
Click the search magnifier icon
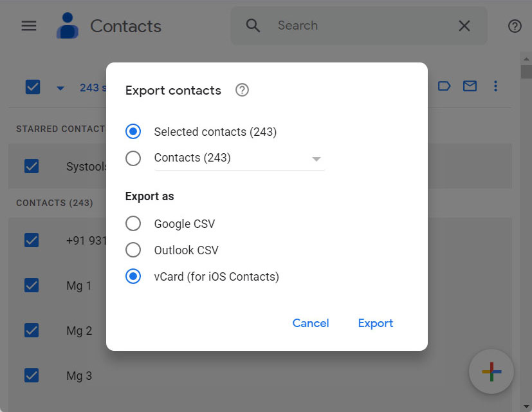(x=253, y=26)
